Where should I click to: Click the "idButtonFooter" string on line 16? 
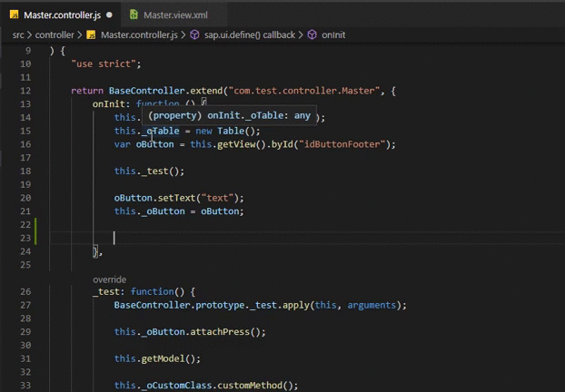[342, 144]
